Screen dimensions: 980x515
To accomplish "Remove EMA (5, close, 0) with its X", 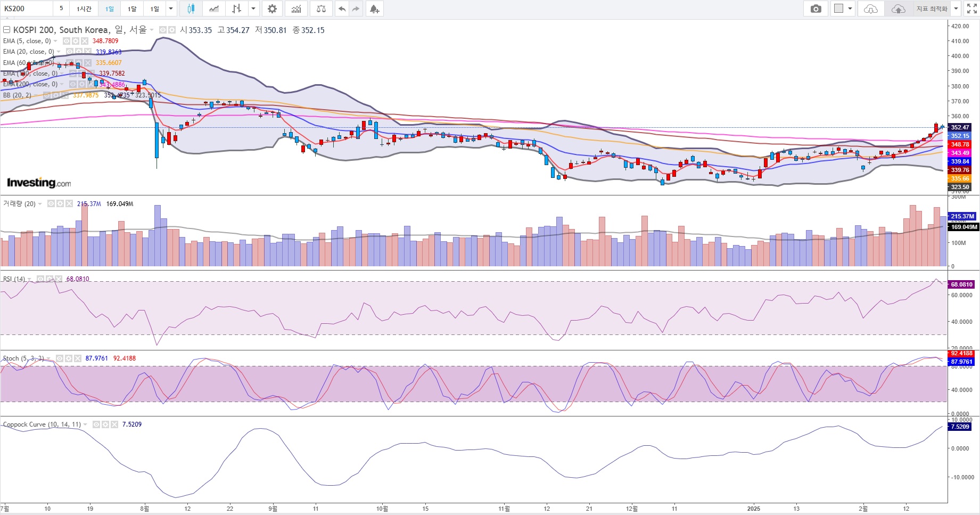I will point(84,41).
